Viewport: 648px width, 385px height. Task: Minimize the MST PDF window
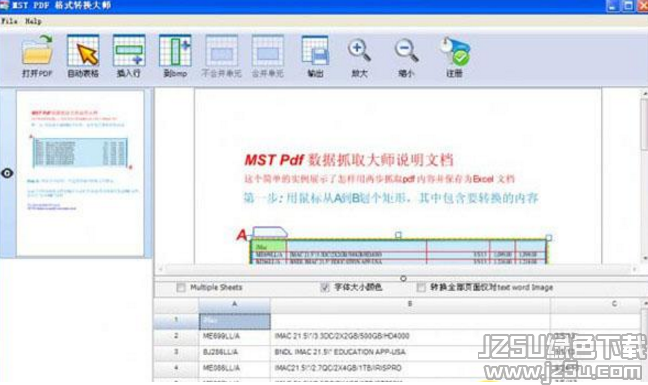coord(612,6)
